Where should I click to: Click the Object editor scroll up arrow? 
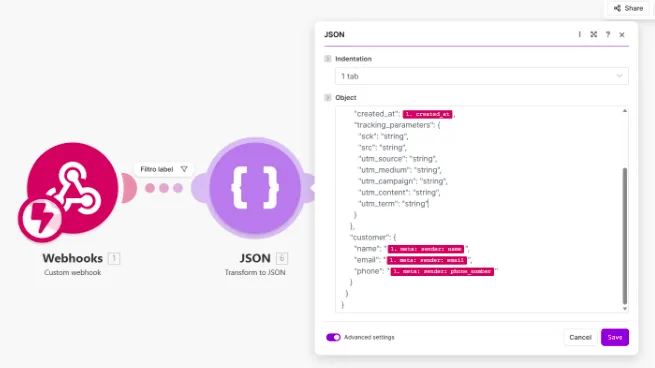pyautogui.click(x=625, y=111)
